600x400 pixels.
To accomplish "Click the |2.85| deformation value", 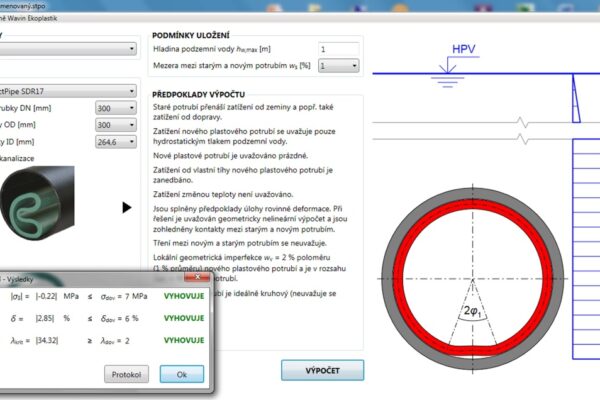I will (45, 318).
